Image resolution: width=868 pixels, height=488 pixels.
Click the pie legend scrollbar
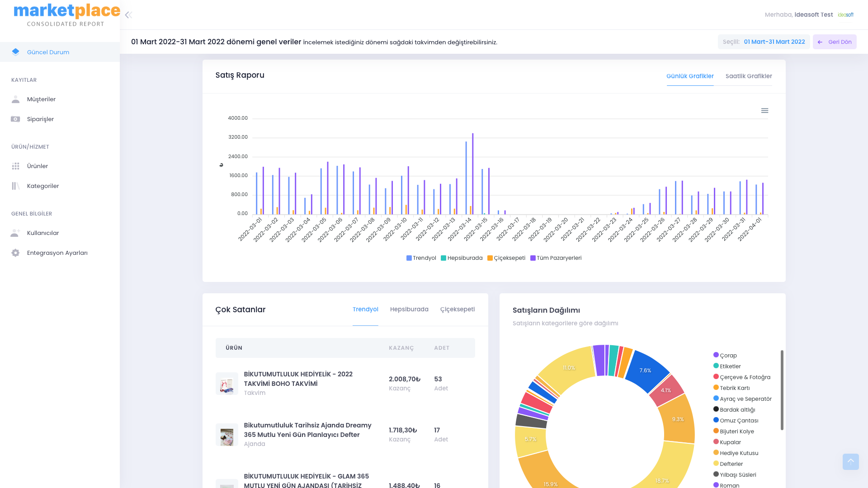coord(782,390)
